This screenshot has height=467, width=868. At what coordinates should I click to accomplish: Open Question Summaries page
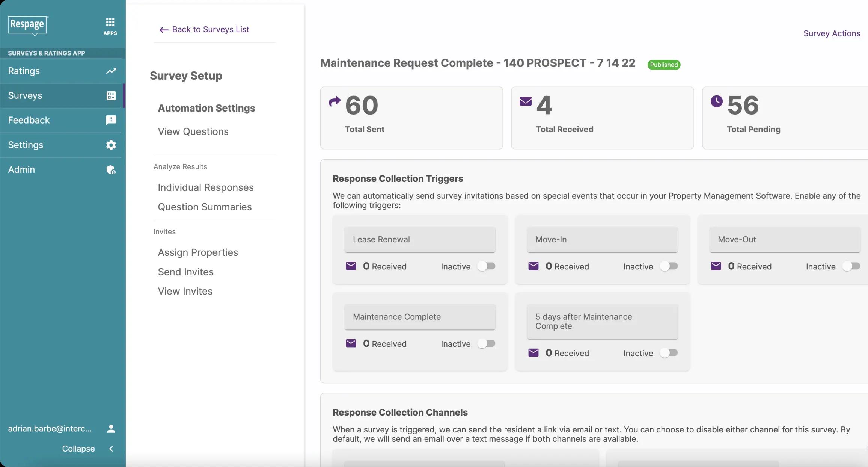(205, 207)
